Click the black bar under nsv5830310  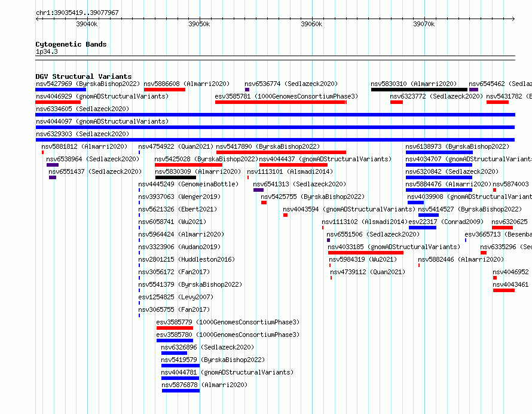[420, 90]
